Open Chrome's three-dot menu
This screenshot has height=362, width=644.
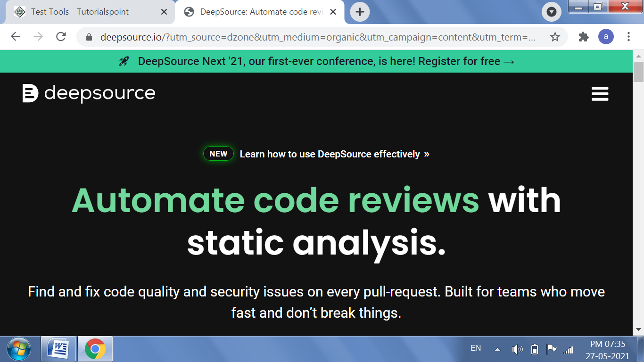pyautogui.click(x=628, y=37)
